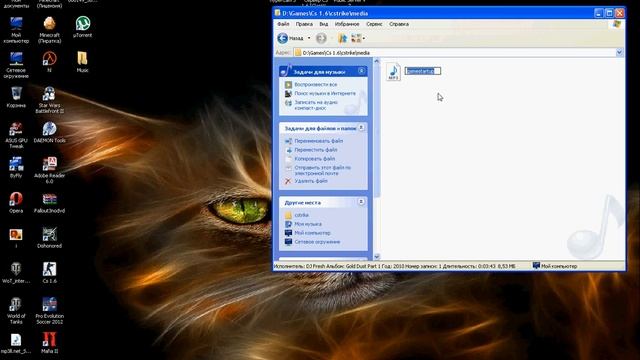The image size is (640, 360).
Task: Open Мой компьютер link in Другие места
Action: point(312,233)
